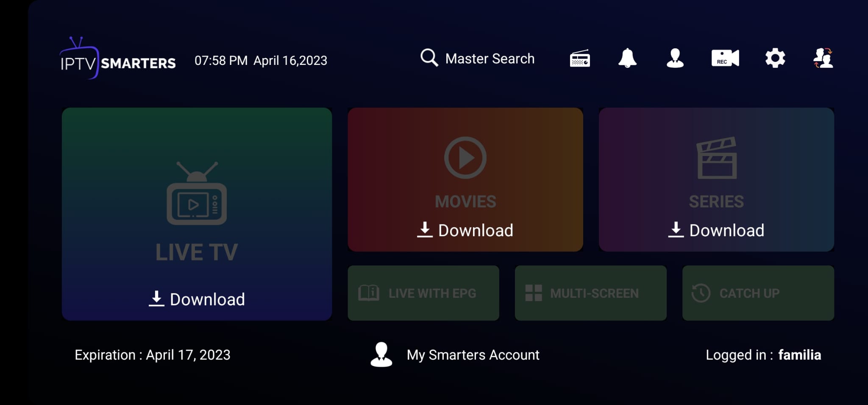Open recordings with the REC camera icon
Screen dimensions: 868x405
(725, 58)
